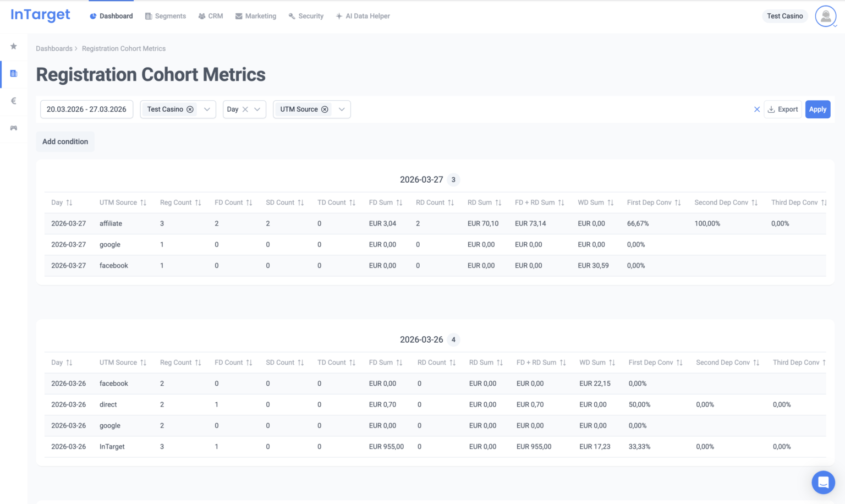Open the Segments menu

pos(165,16)
